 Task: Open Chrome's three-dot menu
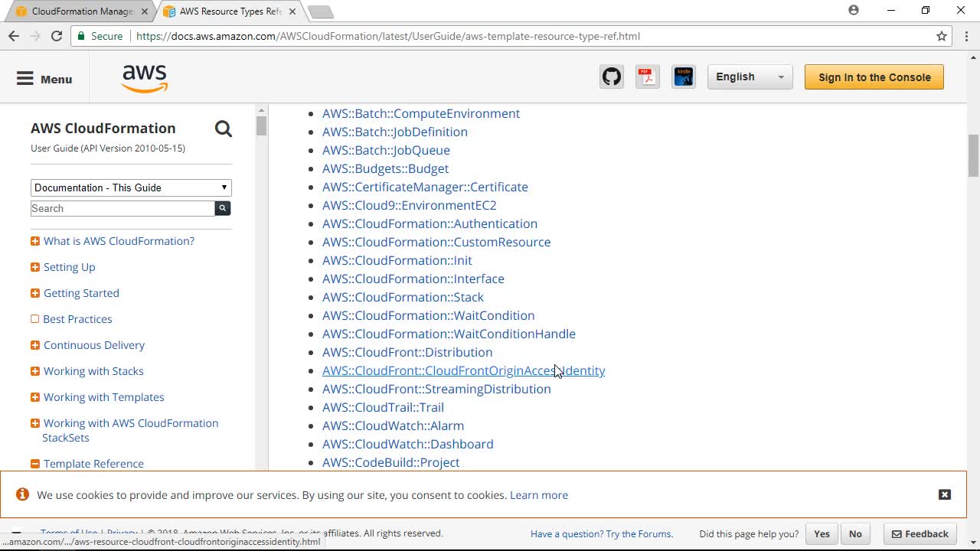click(x=966, y=36)
